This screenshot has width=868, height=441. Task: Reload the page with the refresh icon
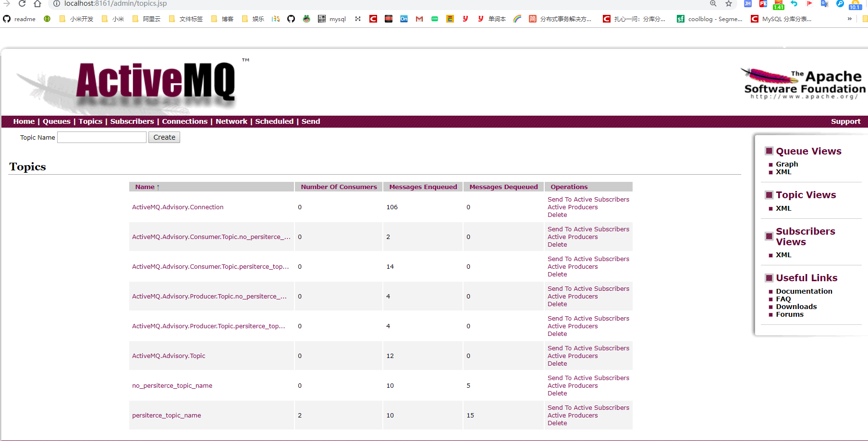(22, 3)
